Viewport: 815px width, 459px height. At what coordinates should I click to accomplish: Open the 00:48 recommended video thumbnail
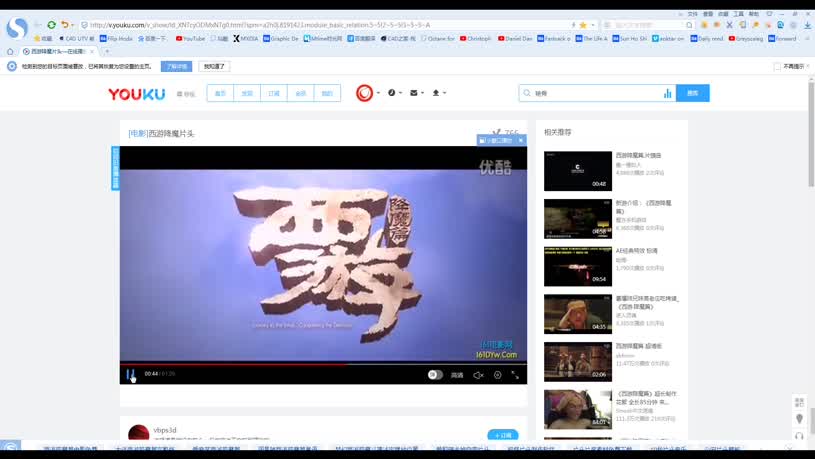pyautogui.click(x=578, y=171)
